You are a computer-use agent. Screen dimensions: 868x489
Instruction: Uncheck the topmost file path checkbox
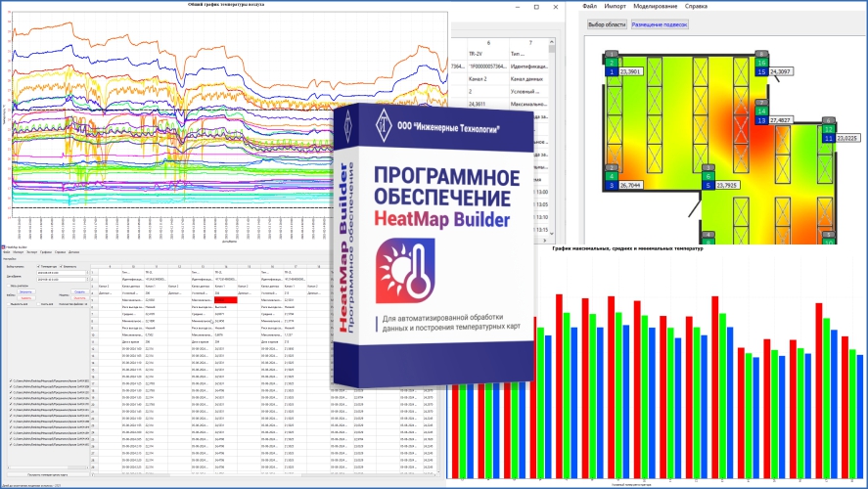pos(11,380)
